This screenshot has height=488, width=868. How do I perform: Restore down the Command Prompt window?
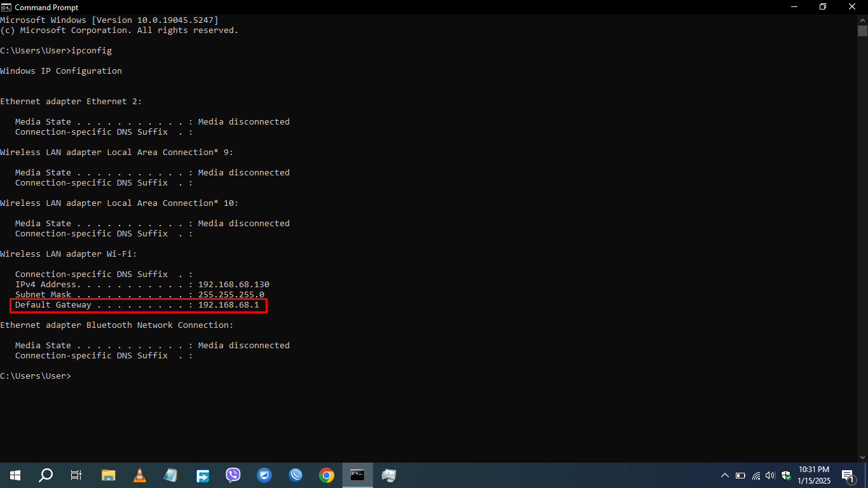823,7
